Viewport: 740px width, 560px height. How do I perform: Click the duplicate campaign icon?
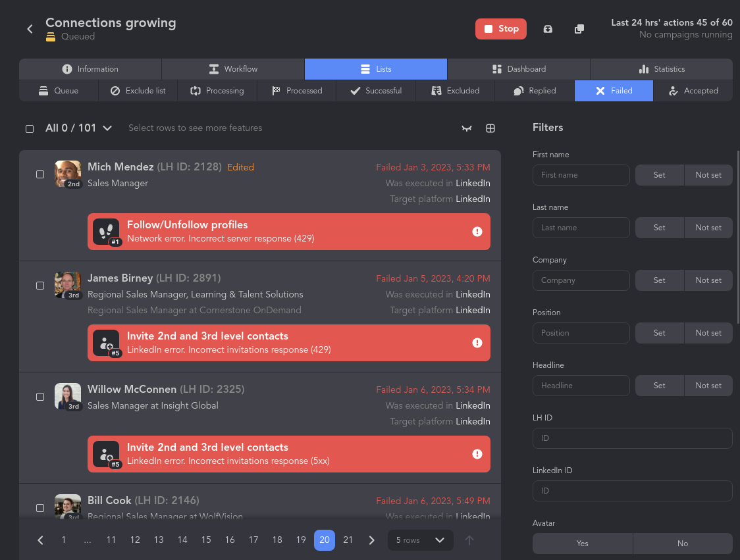579,29
